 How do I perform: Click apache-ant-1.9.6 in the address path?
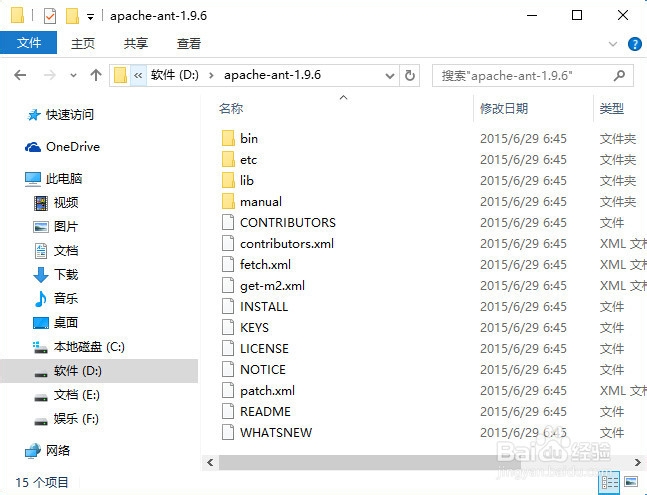(272, 75)
